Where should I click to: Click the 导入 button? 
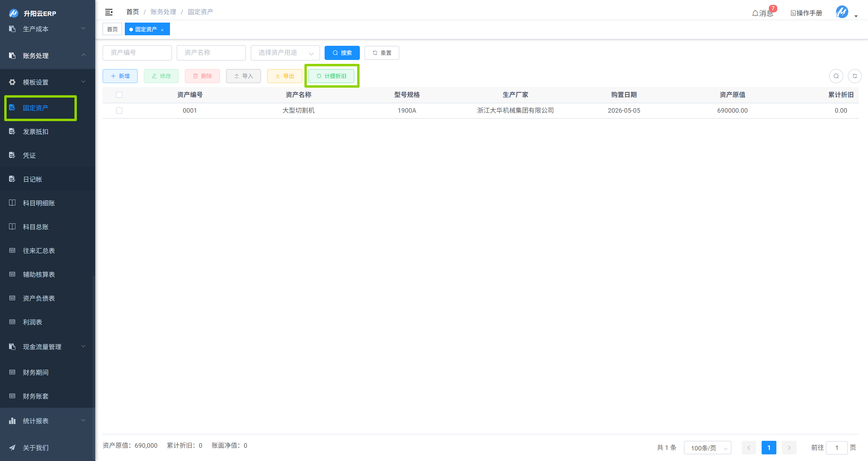(243, 76)
